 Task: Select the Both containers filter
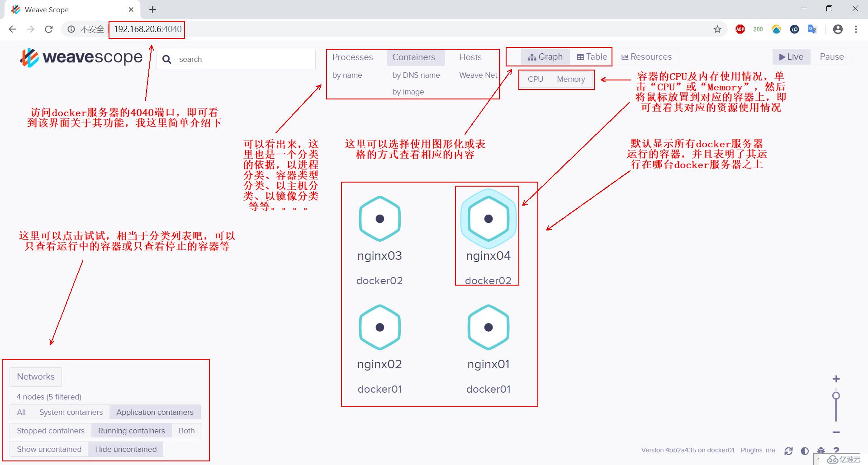(186, 431)
